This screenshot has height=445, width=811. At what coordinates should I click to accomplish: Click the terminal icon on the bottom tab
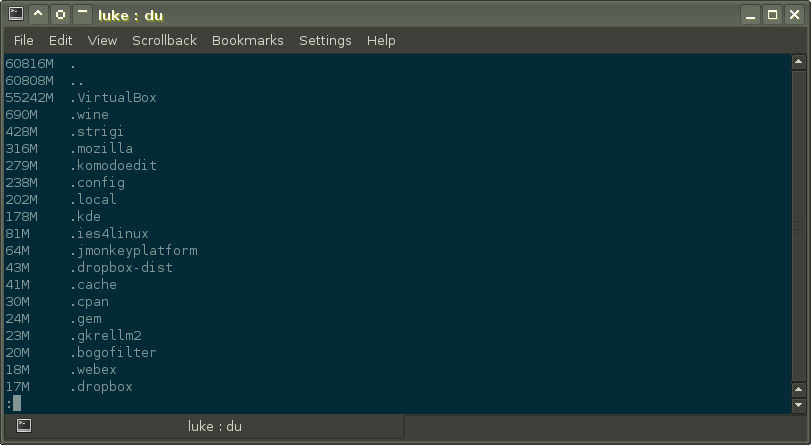(24, 427)
